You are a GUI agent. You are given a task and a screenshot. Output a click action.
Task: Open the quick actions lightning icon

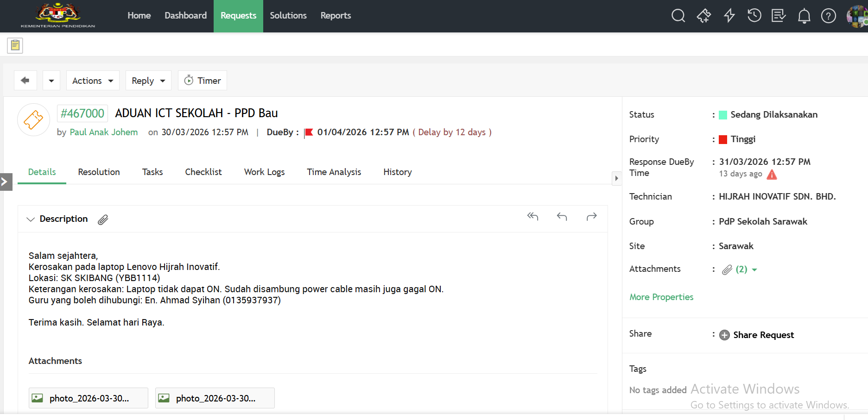[x=729, y=16]
